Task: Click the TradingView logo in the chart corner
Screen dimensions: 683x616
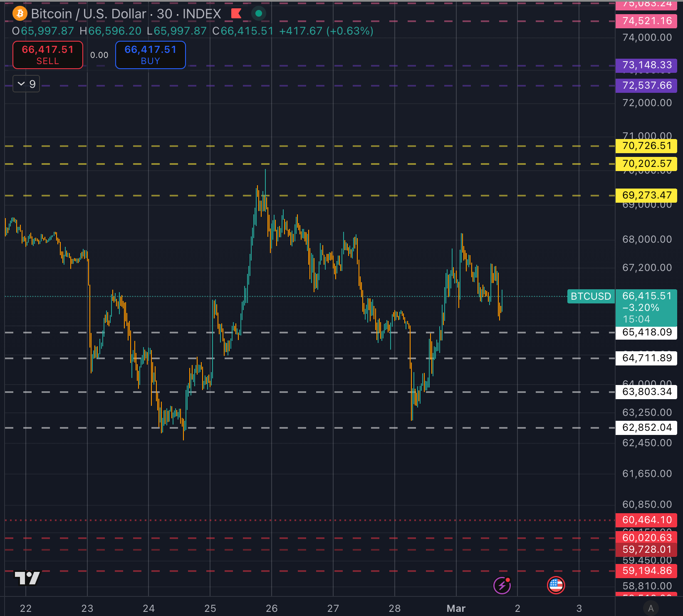Action: [27, 578]
